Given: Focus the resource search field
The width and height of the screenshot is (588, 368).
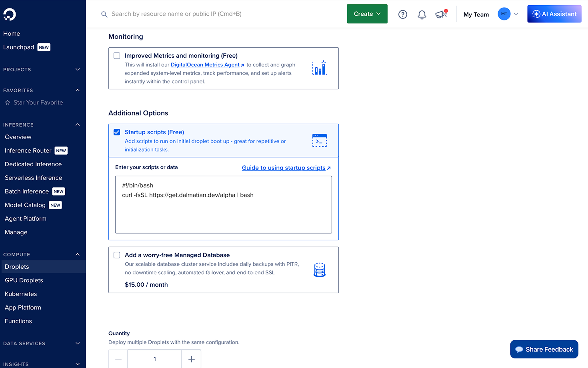Looking at the screenshot, I should [x=176, y=14].
